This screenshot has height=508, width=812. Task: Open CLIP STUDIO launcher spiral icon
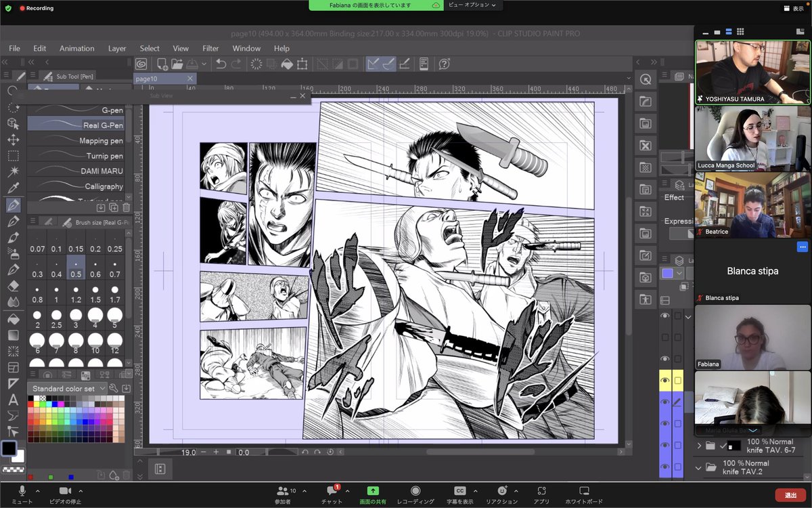click(x=141, y=64)
